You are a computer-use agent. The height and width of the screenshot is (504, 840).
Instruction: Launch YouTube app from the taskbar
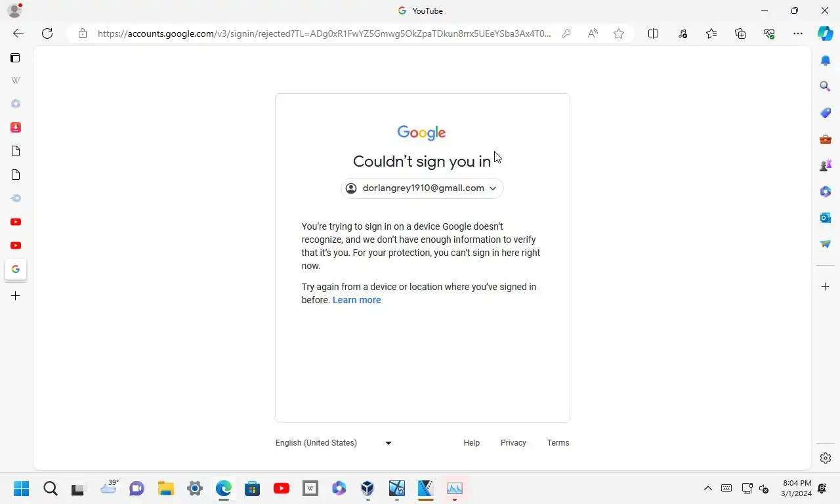pyautogui.click(x=282, y=488)
